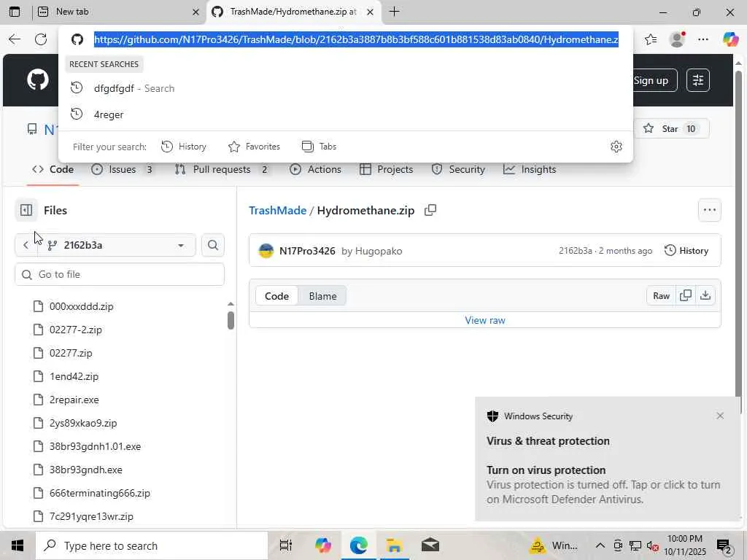The width and height of the screenshot is (747, 560).
Task: Star the TrashMade repository
Action: point(670,128)
